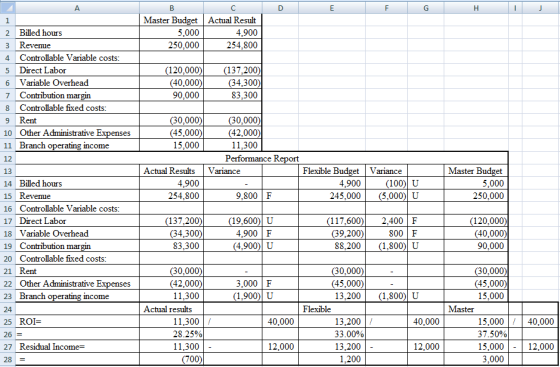Select column H header
This screenshot has height=367, width=560.
(476, 7)
